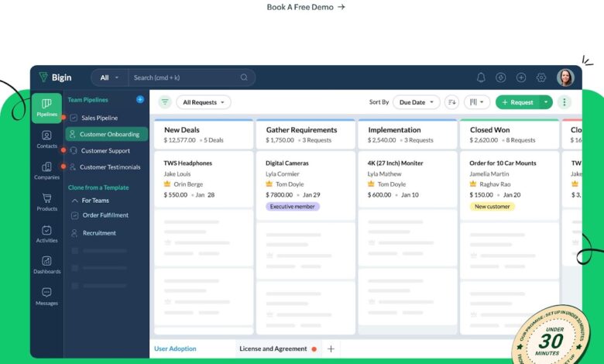Click Team Pipelines heading
604x364 pixels.
(x=88, y=100)
